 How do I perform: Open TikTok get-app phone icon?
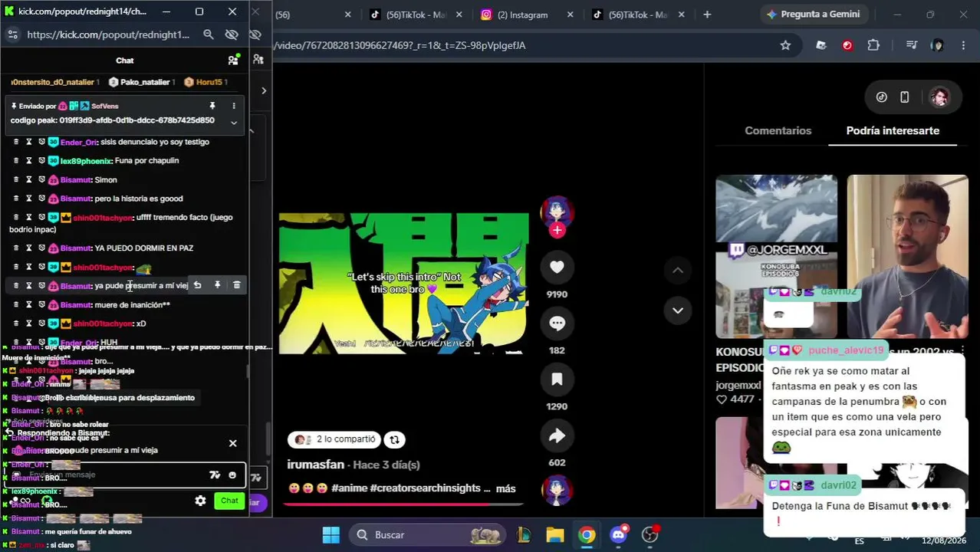tap(905, 97)
